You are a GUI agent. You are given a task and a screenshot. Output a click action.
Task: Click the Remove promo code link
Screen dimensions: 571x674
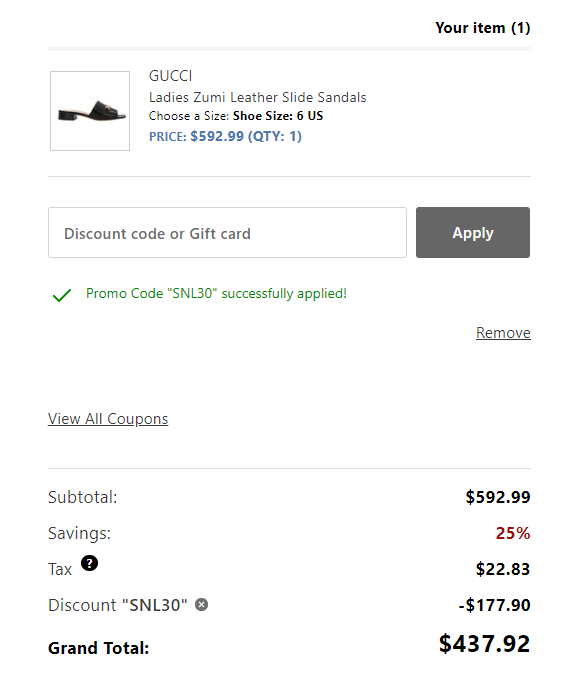[x=503, y=333]
